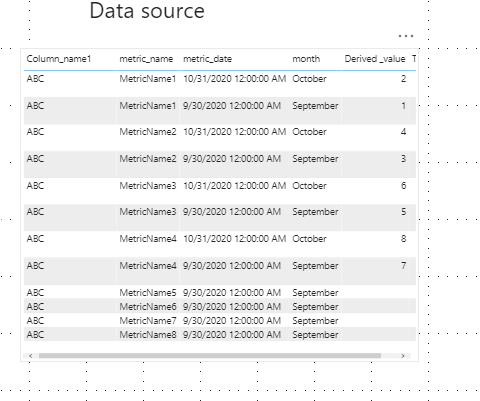Sort by Column_name1 header

59,59
